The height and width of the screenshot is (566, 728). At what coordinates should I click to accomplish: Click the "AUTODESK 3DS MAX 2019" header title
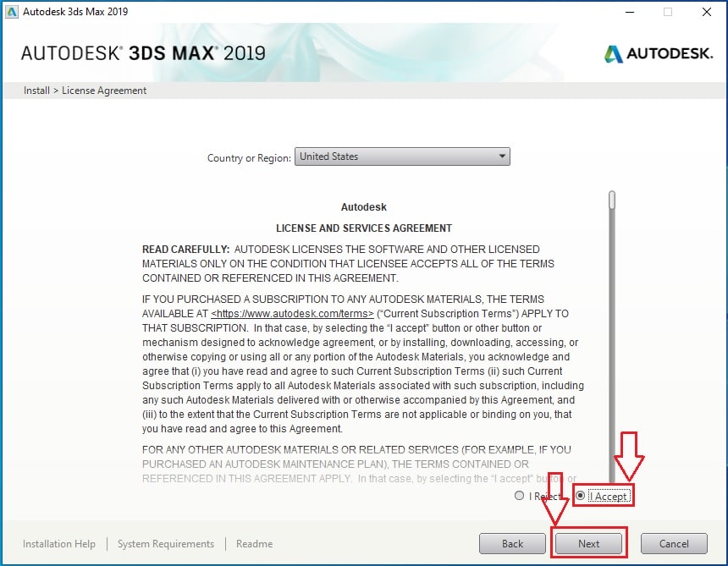coord(143,53)
